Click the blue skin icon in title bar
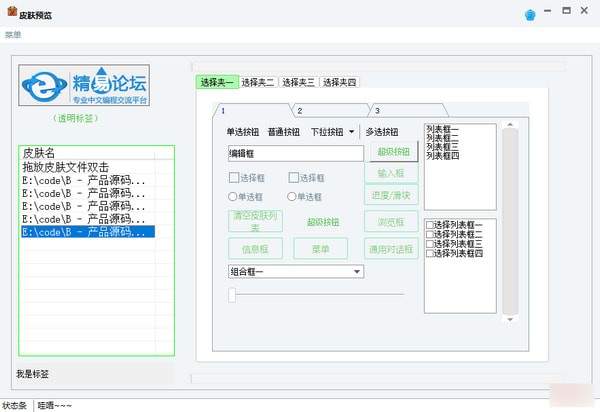Image resolution: width=600 pixels, height=412 pixels. point(530,15)
